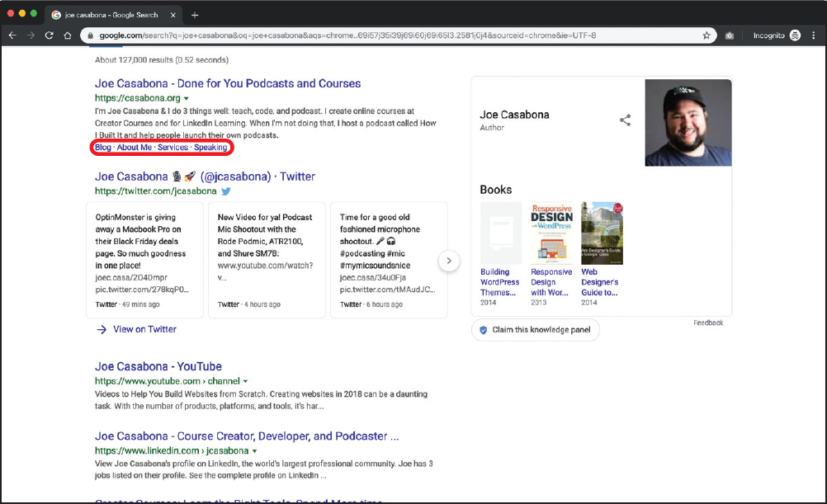Open the Chrome three-dot menu
Screen dimensions: 827x504
815,35
